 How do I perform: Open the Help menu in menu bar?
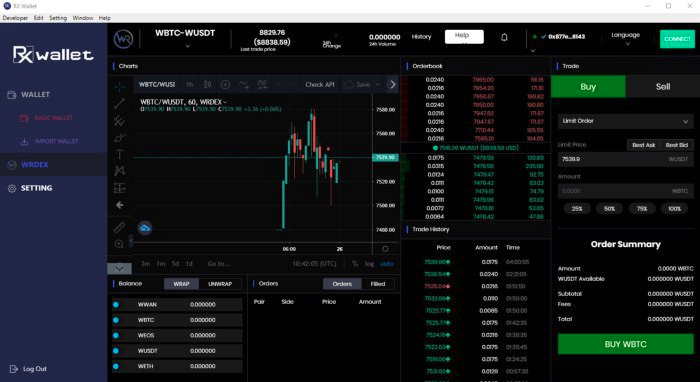pos(104,18)
